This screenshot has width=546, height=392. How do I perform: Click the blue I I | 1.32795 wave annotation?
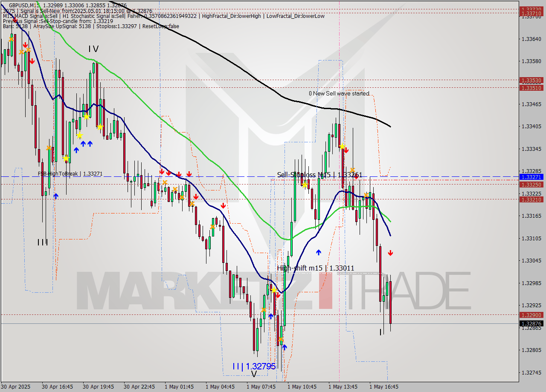253,366
